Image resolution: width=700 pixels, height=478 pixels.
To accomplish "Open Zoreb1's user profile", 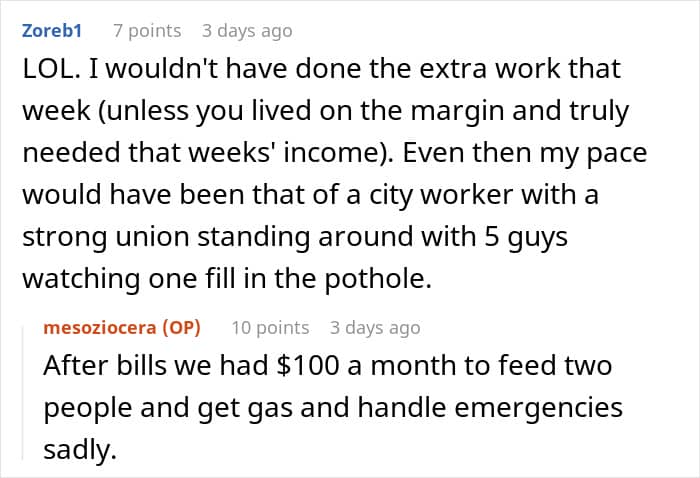I will 52,31.
